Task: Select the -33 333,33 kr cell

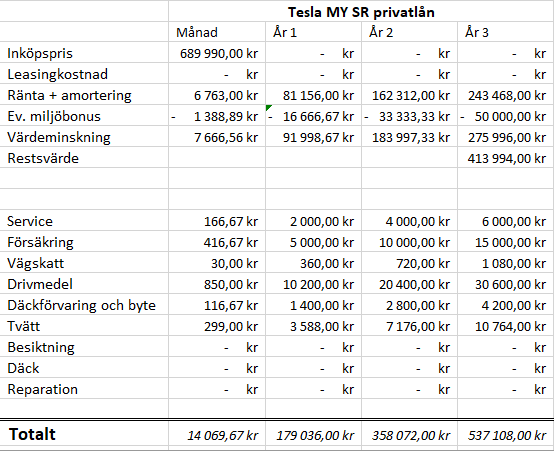Action: pyautogui.click(x=409, y=116)
